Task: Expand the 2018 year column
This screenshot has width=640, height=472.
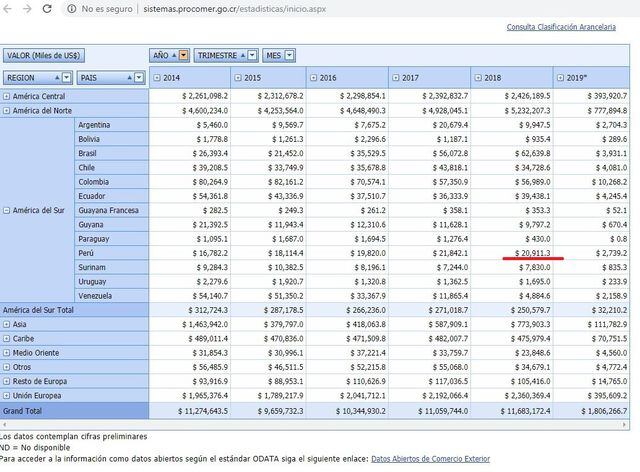Action: pos(478,77)
